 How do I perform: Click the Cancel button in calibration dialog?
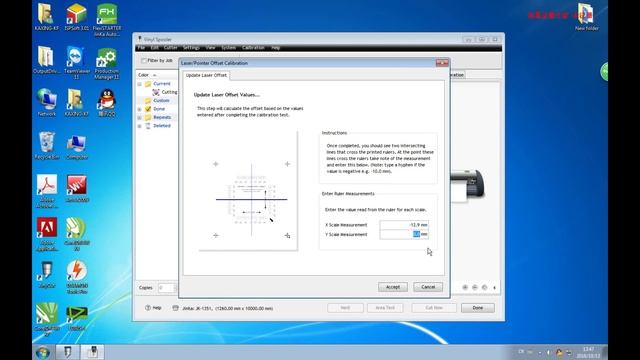(428, 287)
